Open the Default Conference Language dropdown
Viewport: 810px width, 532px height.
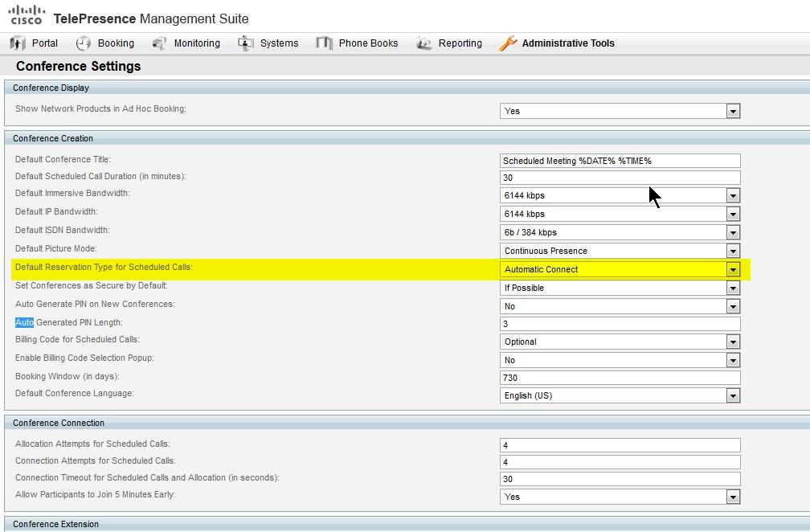coord(620,395)
